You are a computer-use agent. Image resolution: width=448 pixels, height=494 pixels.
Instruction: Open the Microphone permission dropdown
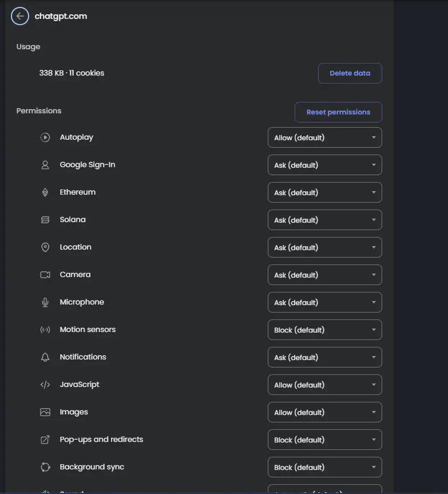(x=324, y=302)
